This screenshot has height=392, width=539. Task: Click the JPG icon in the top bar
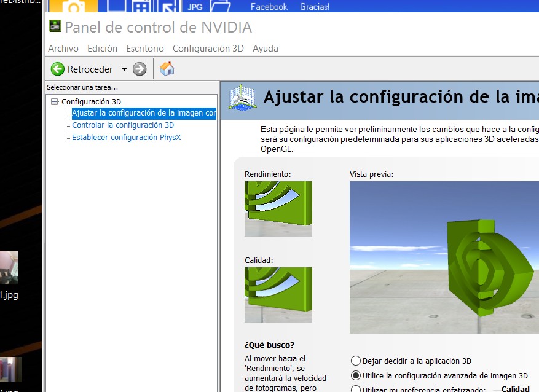tap(195, 7)
